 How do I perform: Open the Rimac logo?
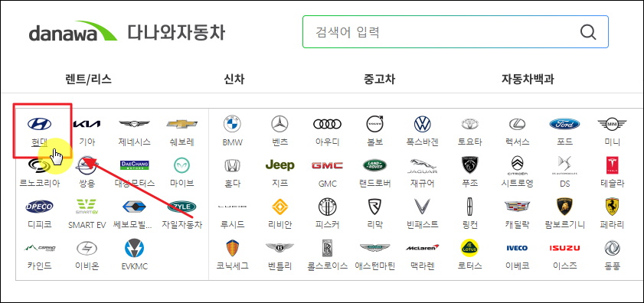tap(375, 207)
